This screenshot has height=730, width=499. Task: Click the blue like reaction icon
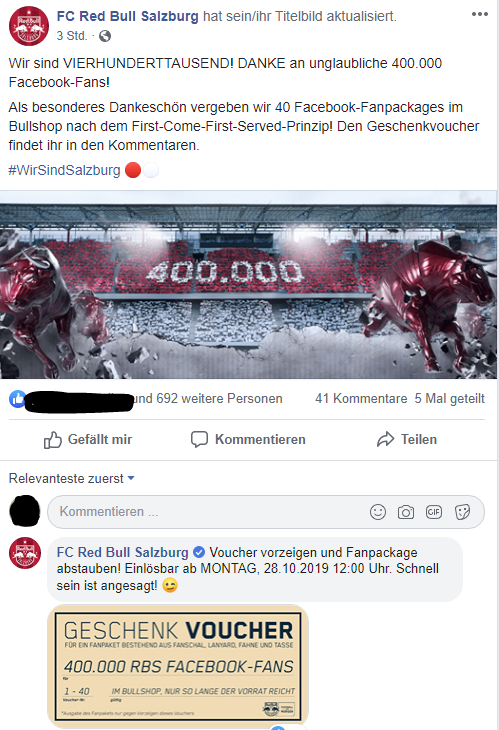(x=18, y=399)
